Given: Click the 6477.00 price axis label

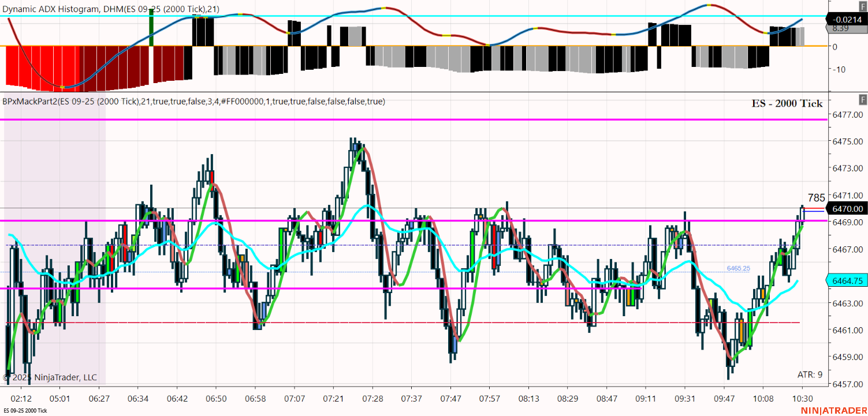Looking at the screenshot, I should click(848, 114).
